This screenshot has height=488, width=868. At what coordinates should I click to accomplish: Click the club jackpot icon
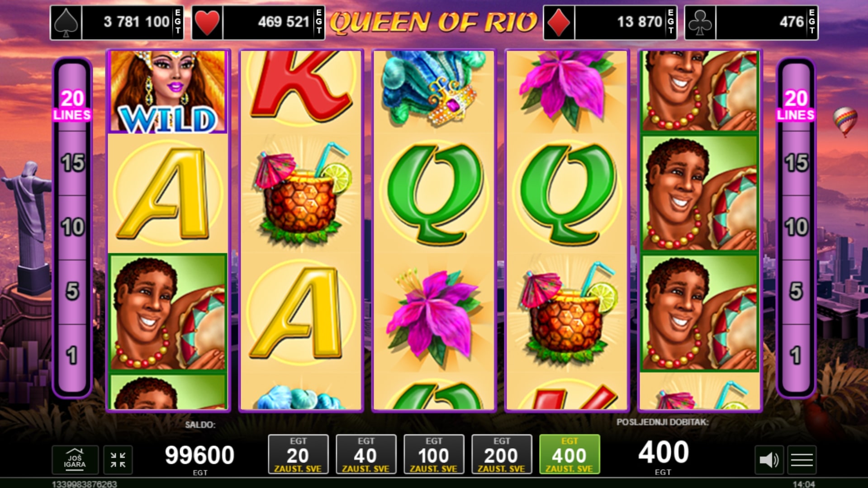point(700,23)
